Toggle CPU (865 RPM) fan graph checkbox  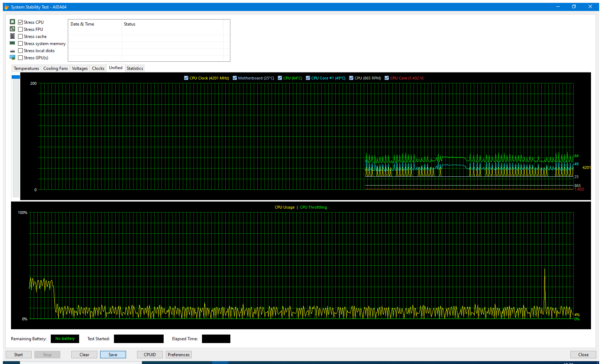point(351,78)
